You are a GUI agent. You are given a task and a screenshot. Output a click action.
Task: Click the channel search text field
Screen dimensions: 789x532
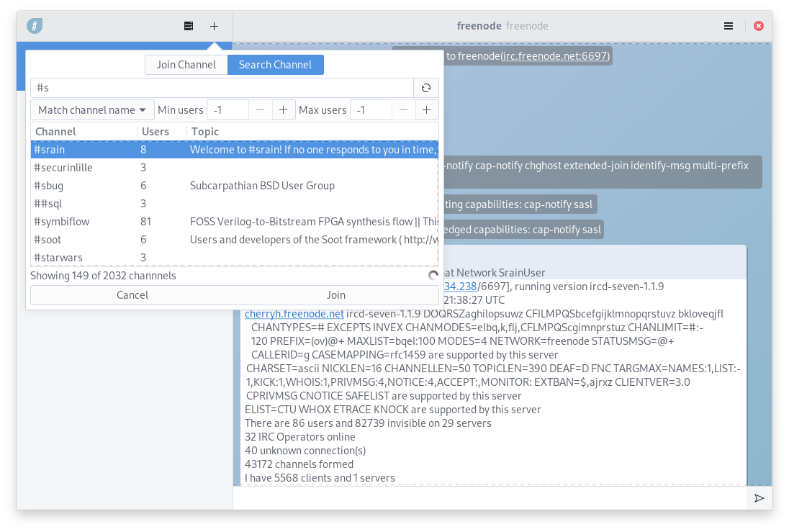point(222,88)
